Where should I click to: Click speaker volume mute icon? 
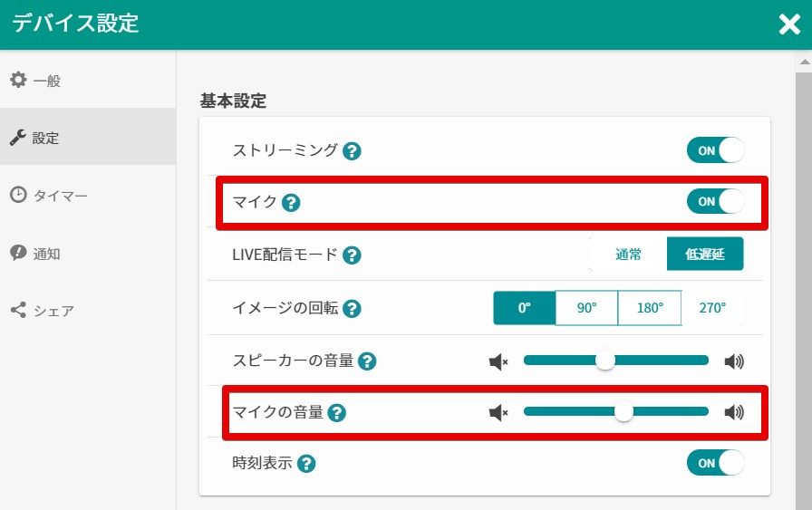(x=498, y=362)
